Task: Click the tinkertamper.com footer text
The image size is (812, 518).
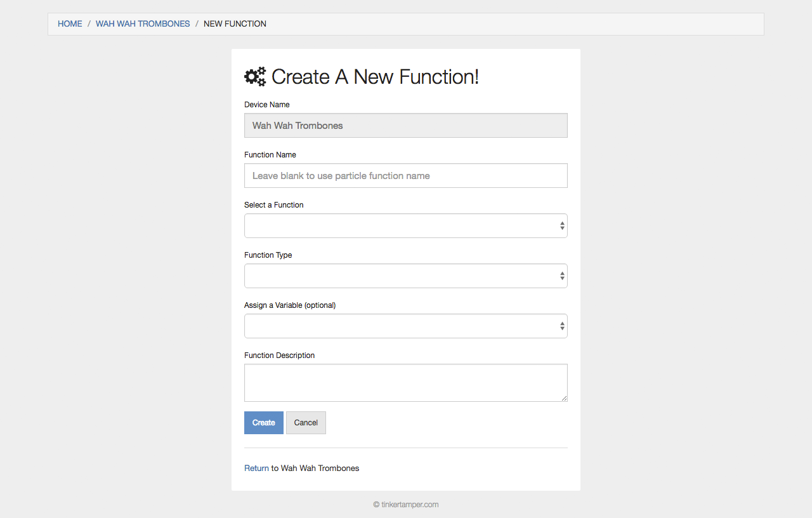Action: point(406,505)
